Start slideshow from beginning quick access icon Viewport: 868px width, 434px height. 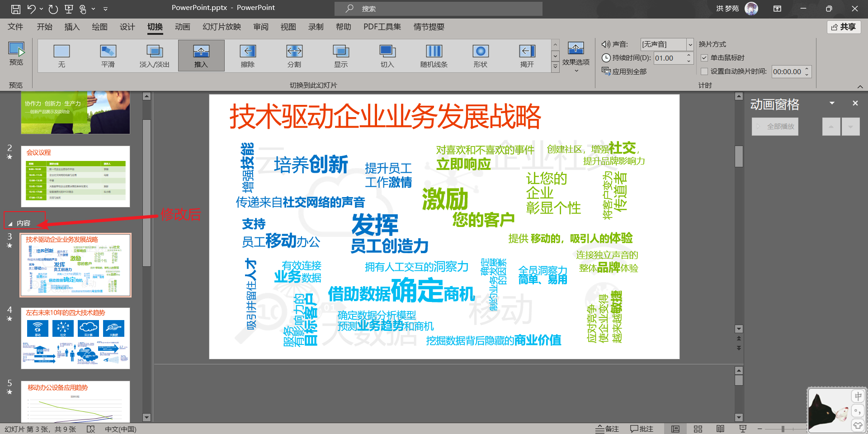(69, 9)
